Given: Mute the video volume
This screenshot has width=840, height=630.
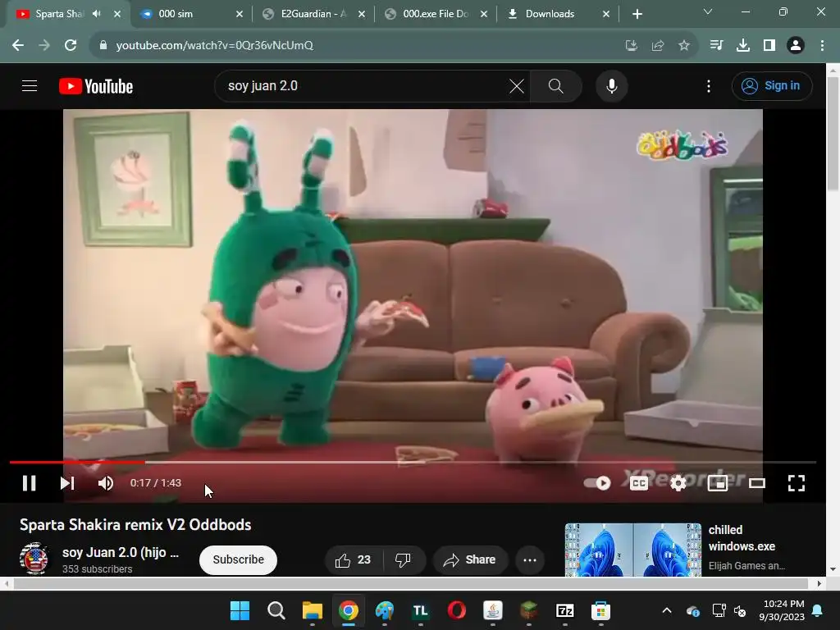Looking at the screenshot, I should [x=106, y=483].
